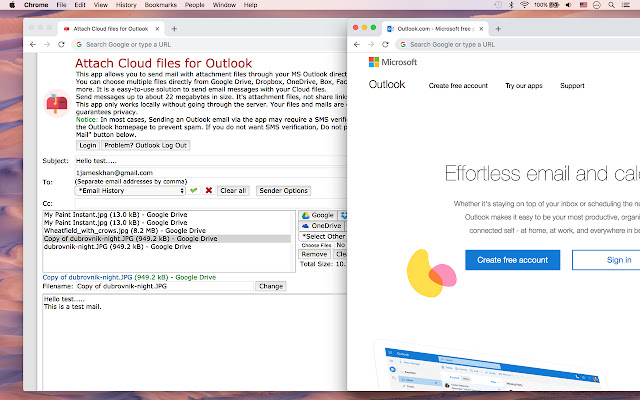Screen dimensions: 640x400
Task: Go back in right Chrome window
Action: (357, 44)
